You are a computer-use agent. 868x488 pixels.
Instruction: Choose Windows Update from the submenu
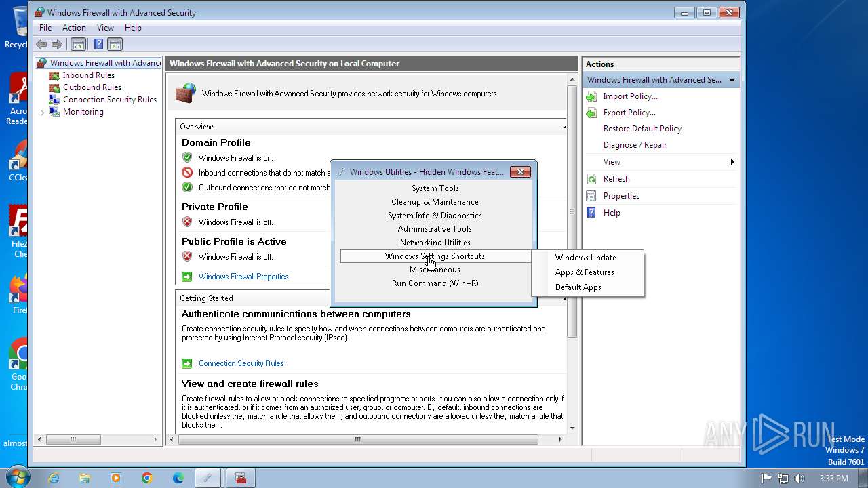[x=587, y=258]
